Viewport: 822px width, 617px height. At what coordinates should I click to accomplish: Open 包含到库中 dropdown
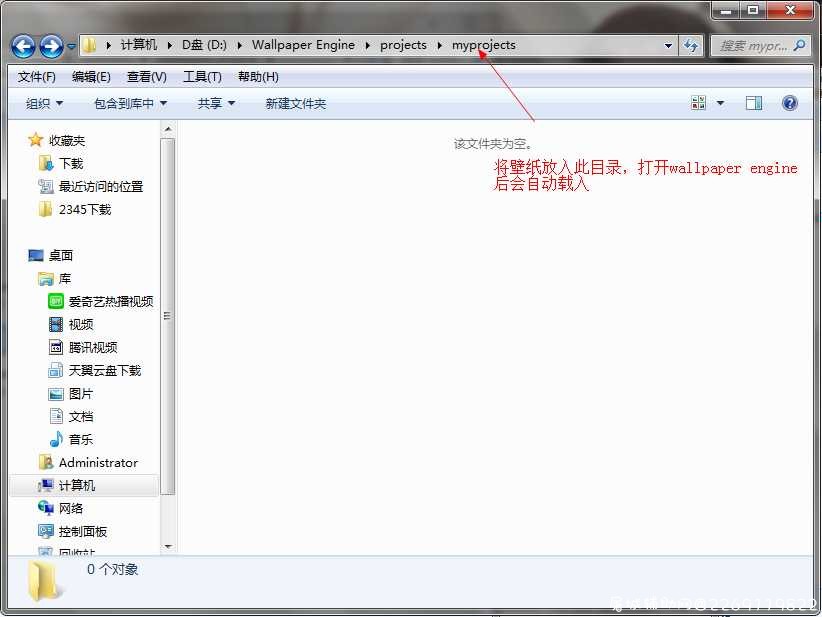click(130, 104)
